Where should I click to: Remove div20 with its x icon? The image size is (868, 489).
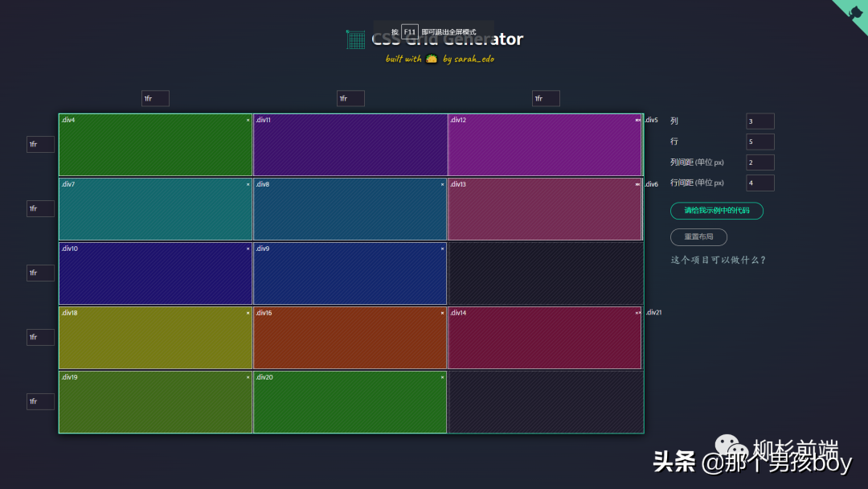tap(442, 377)
